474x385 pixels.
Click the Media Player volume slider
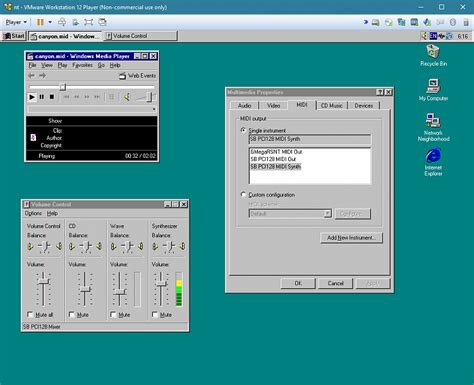pyautogui.click(x=150, y=97)
